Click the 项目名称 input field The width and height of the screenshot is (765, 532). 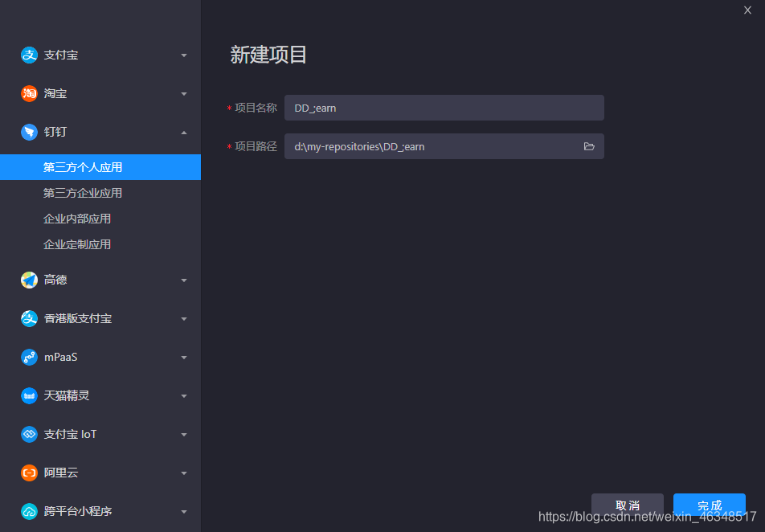coord(444,108)
